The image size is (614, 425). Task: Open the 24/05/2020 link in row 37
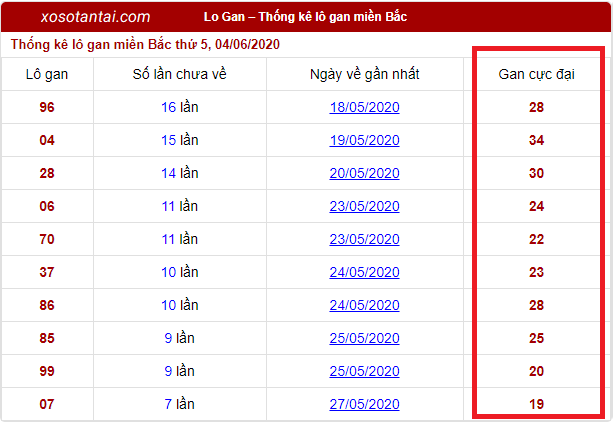pos(364,272)
